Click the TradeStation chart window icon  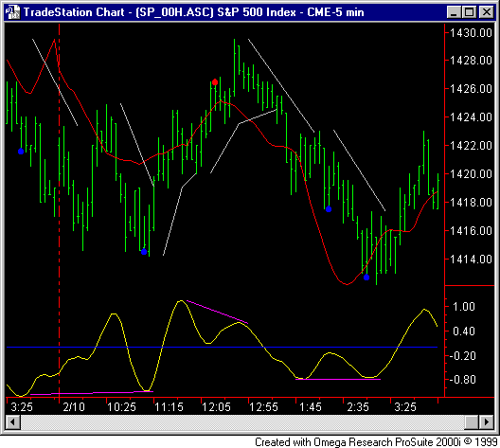pos(12,12)
